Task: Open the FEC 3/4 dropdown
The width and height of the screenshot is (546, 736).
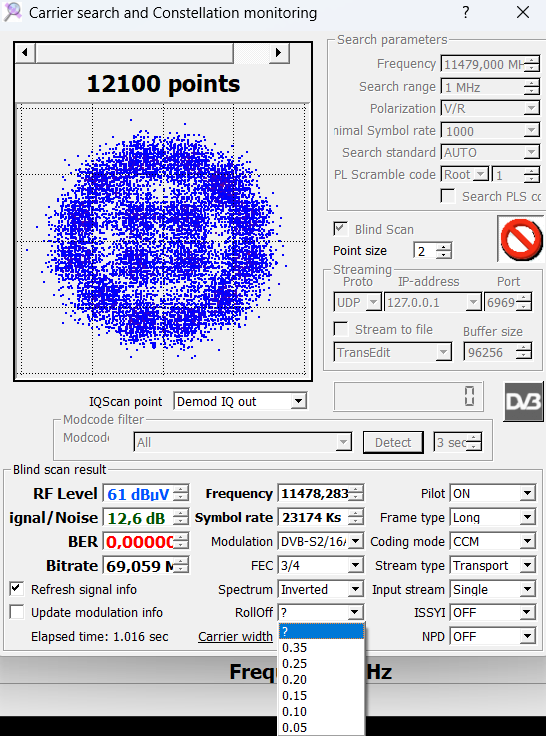Action: click(356, 565)
